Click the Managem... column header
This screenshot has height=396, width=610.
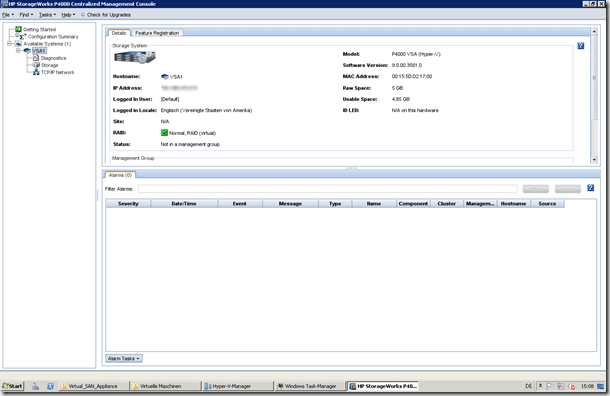coord(480,203)
